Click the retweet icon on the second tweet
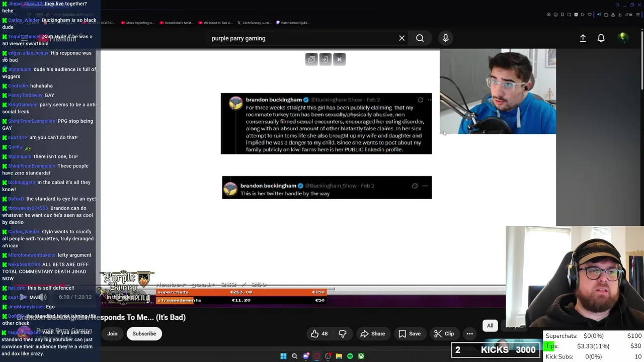This screenshot has width=644, height=362. (415, 186)
